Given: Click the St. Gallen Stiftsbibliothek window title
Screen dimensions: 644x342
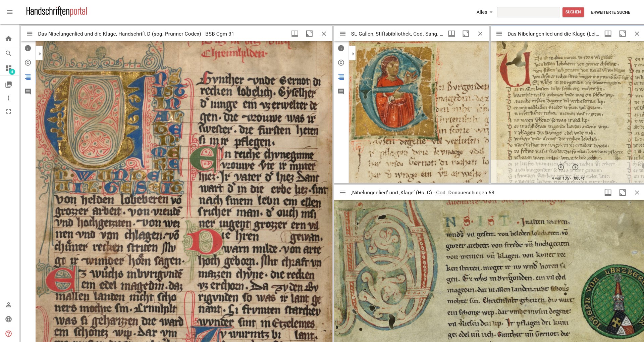Looking at the screenshot, I should (x=397, y=34).
